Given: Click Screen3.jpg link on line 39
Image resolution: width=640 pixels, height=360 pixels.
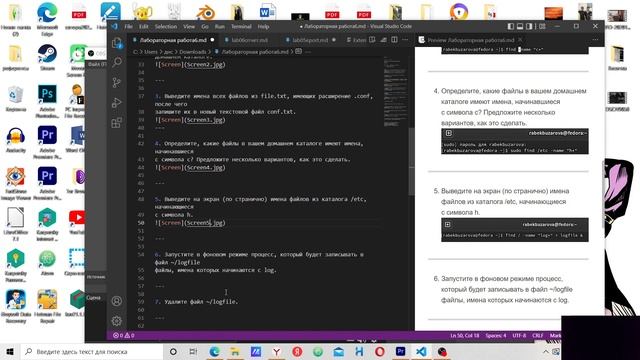Looking at the screenshot, I should (205, 120).
